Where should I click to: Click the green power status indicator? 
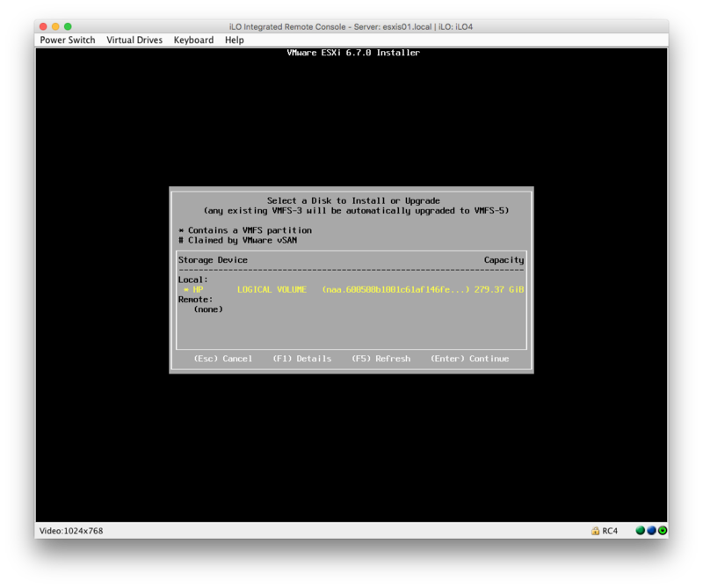[x=663, y=530]
